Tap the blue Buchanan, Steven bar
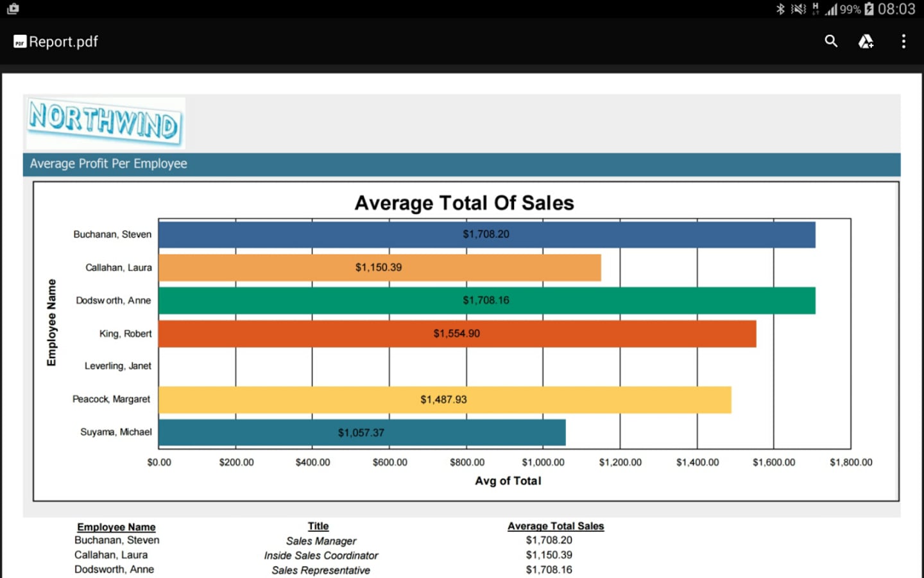924x578 pixels. 487,234
